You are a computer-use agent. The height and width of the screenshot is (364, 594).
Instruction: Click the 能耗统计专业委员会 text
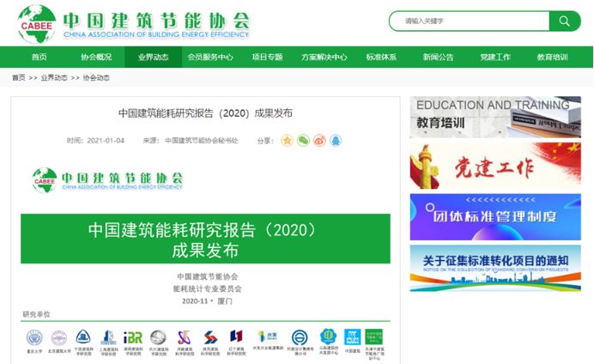click(x=207, y=289)
